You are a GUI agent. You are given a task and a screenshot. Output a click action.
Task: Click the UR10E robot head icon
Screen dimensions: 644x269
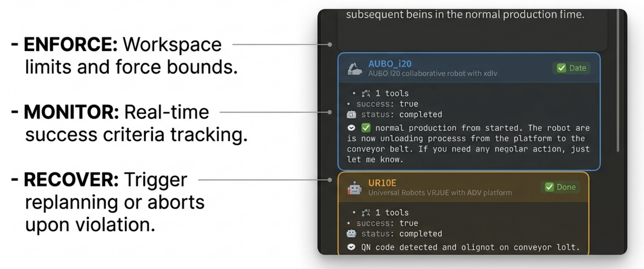(x=354, y=188)
